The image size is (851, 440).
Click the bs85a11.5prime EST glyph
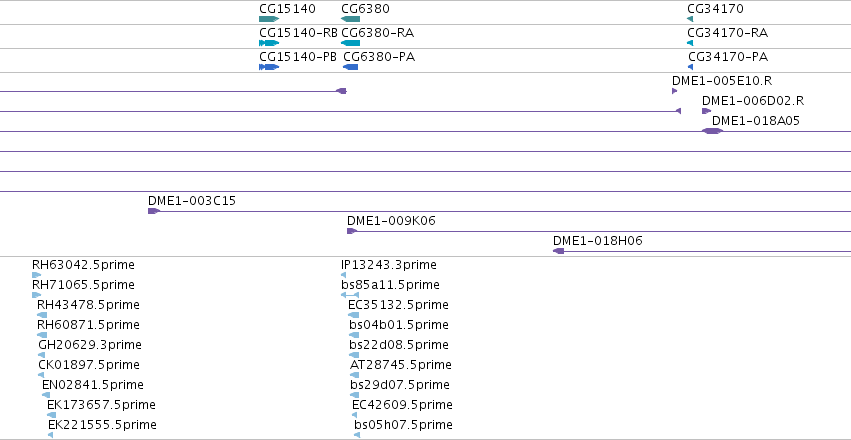click(350, 295)
